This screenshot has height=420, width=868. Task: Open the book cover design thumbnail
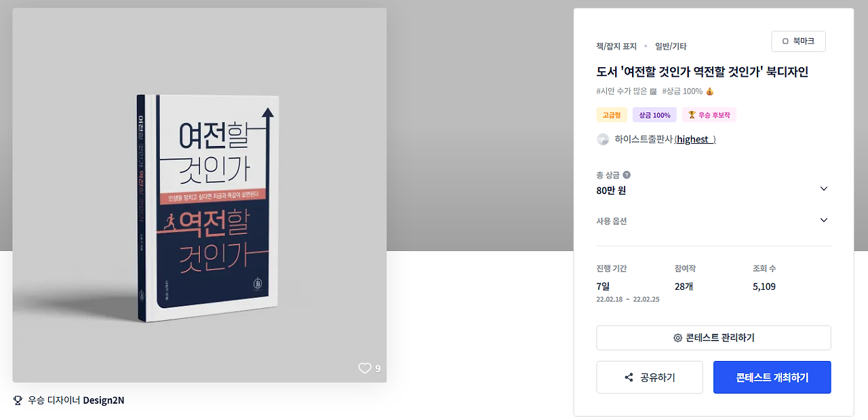click(199, 195)
